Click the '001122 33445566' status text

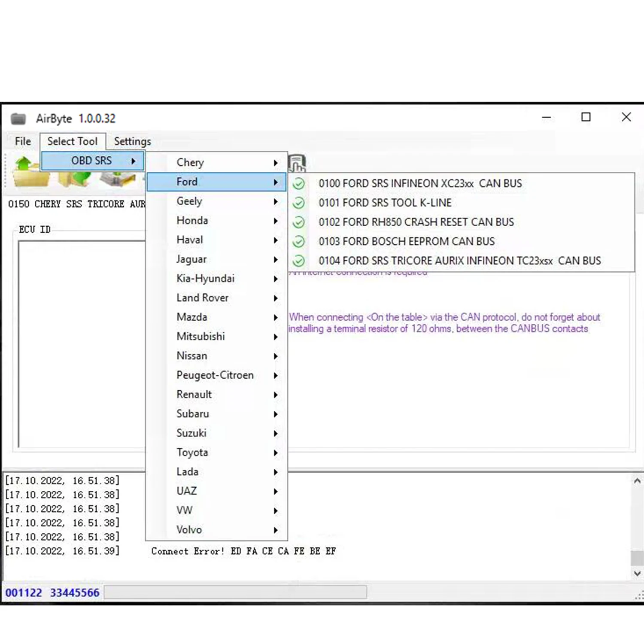click(52, 593)
